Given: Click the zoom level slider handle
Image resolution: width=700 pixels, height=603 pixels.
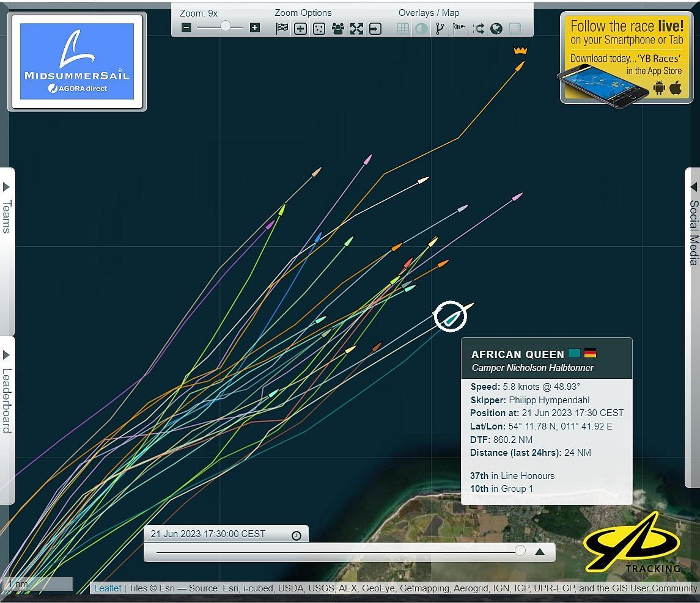Looking at the screenshot, I should (x=226, y=27).
